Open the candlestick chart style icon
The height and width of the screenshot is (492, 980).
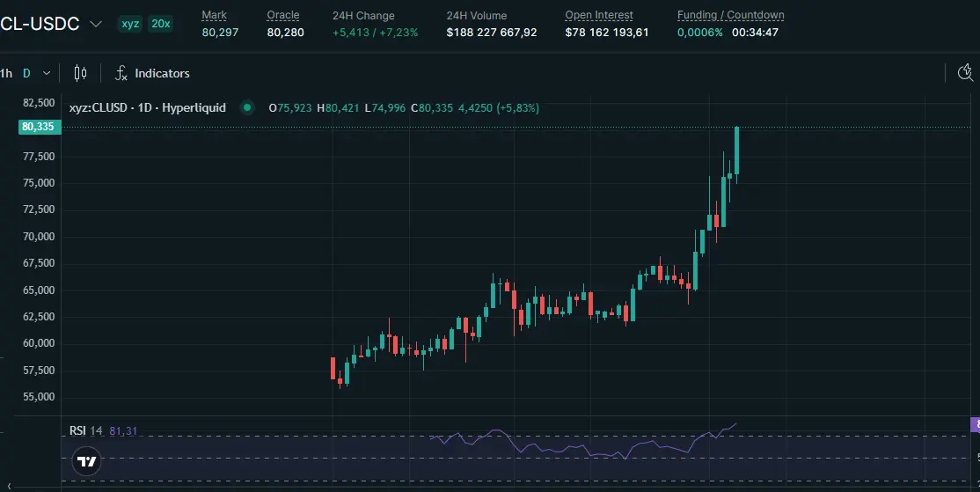[x=80, y=73]
